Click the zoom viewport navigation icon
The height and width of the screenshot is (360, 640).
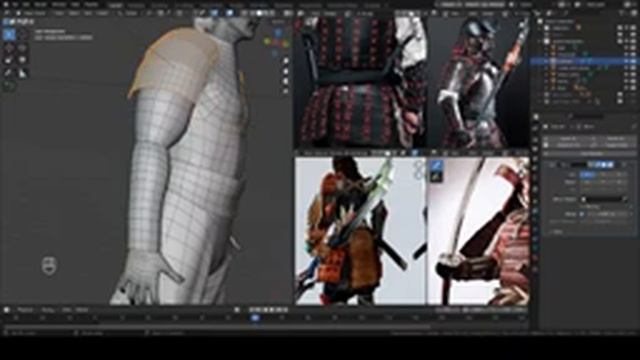[286, 61]
